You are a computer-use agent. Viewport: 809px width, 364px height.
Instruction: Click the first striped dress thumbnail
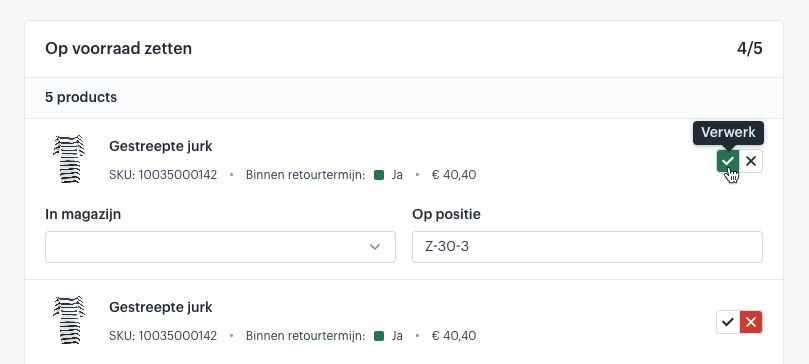pos(69,159)
